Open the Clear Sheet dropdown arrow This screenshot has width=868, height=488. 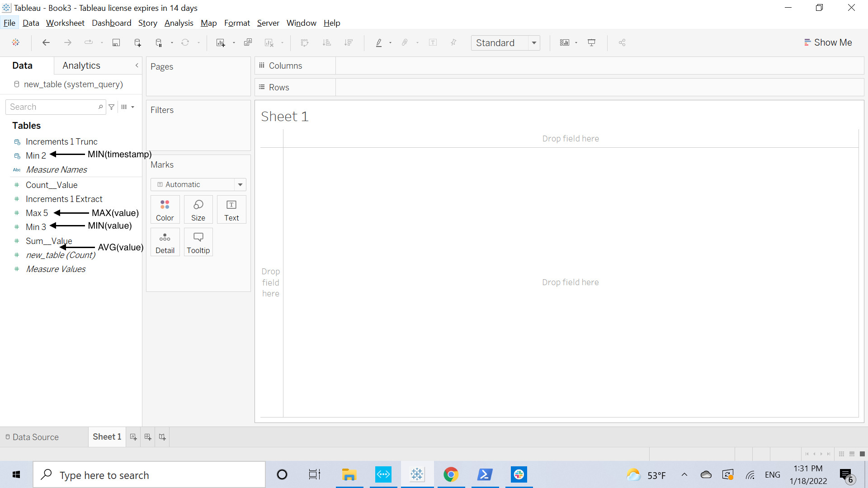tap(282, 43)
